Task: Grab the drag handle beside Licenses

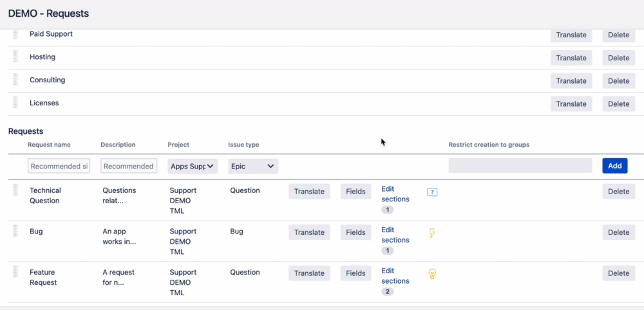Action: (15, 104)
